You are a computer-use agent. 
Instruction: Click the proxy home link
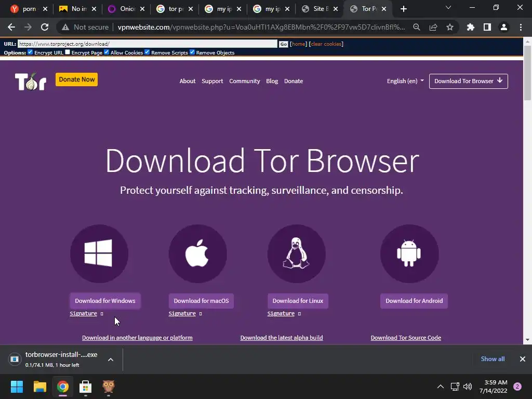click(x=299, y=44)
